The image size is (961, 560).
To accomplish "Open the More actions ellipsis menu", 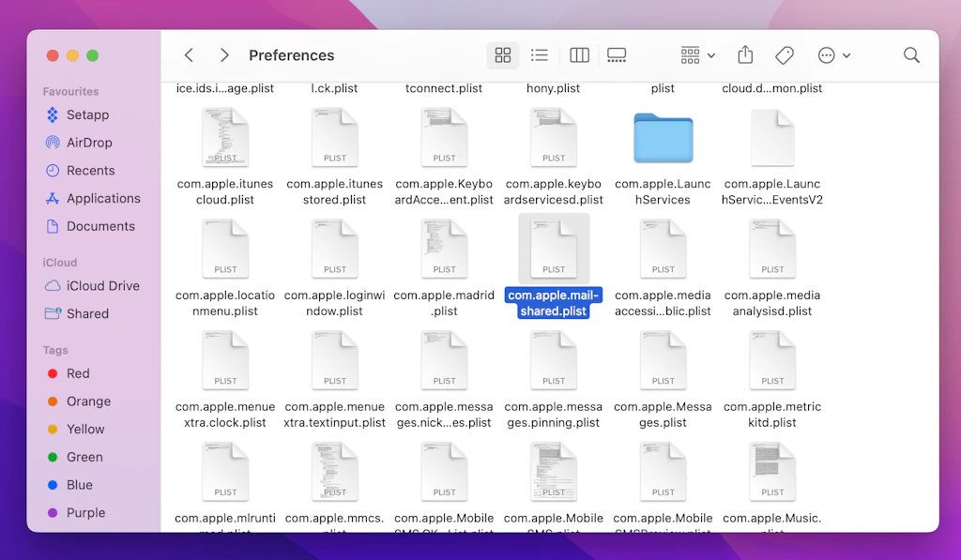I will click(x=833, y=55).
